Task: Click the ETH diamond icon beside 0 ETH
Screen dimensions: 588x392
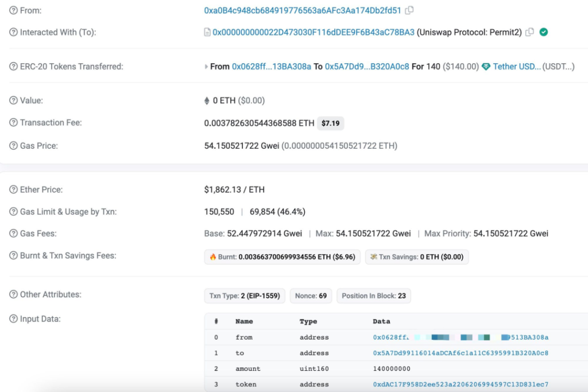Action: pos(207,100)
